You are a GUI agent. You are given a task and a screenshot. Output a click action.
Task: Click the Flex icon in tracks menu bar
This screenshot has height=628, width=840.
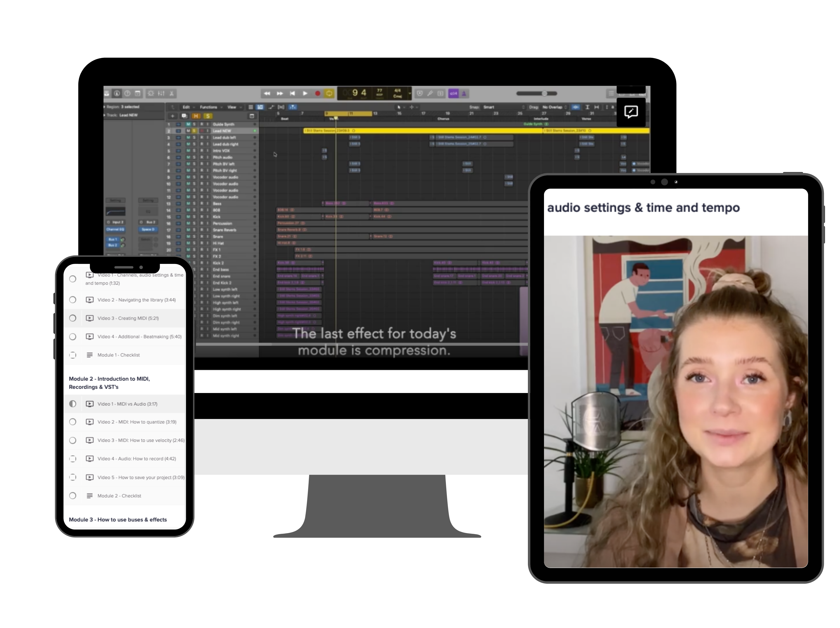(281, 107)
